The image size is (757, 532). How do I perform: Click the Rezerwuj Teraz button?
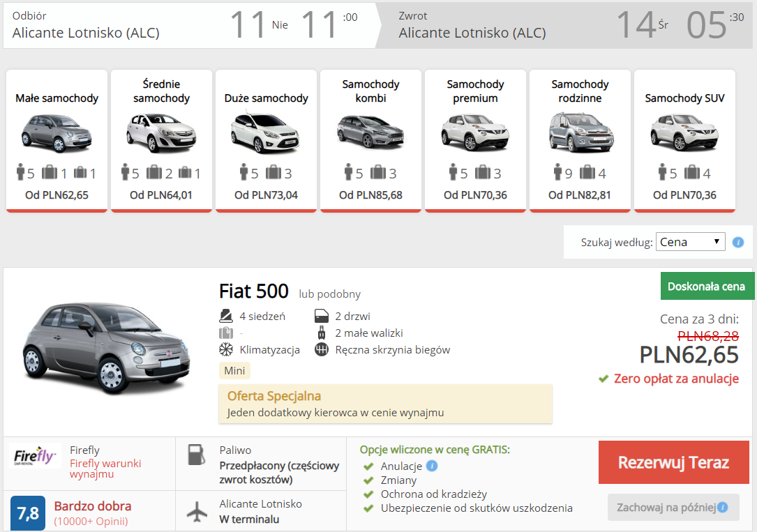673,462
